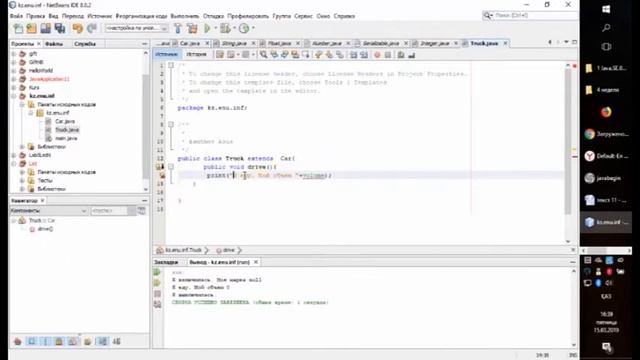Open the Отладка menu
Screen dimensions: 640x360
[213, 16]
